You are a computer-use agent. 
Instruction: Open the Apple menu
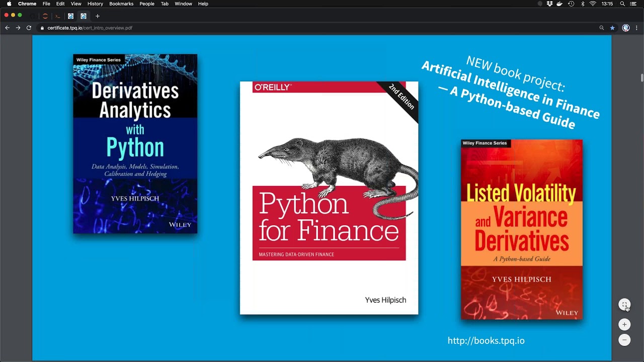(x=9, y=4)
